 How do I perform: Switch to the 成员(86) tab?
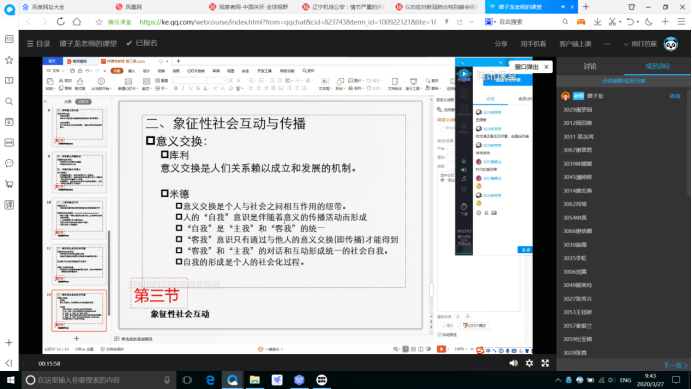pyautogui.click(x=657, y=66)
